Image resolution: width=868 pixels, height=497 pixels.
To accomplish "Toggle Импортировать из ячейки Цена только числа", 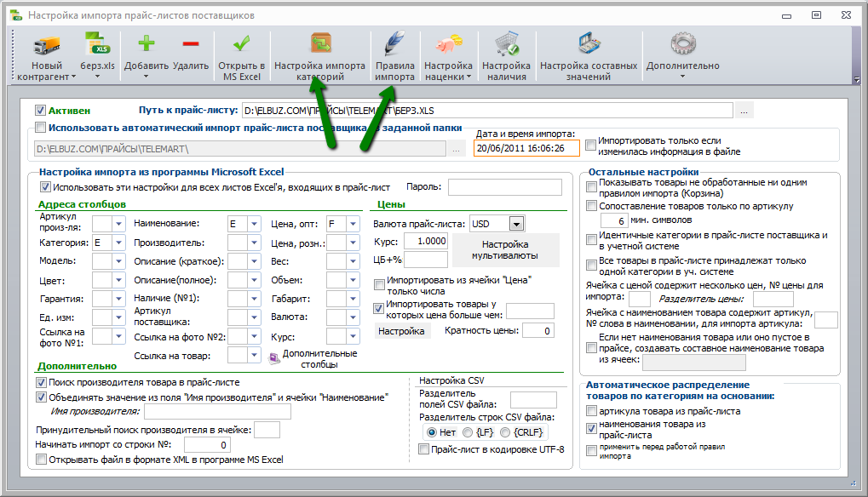I will [x=379, y=285].
